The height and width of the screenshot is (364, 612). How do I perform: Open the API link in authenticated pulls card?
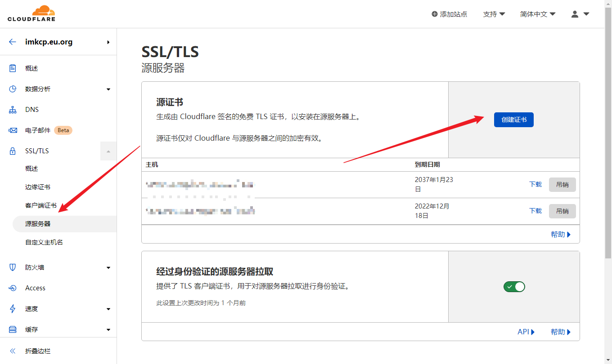pyautogui.click(x=526, y=332)
